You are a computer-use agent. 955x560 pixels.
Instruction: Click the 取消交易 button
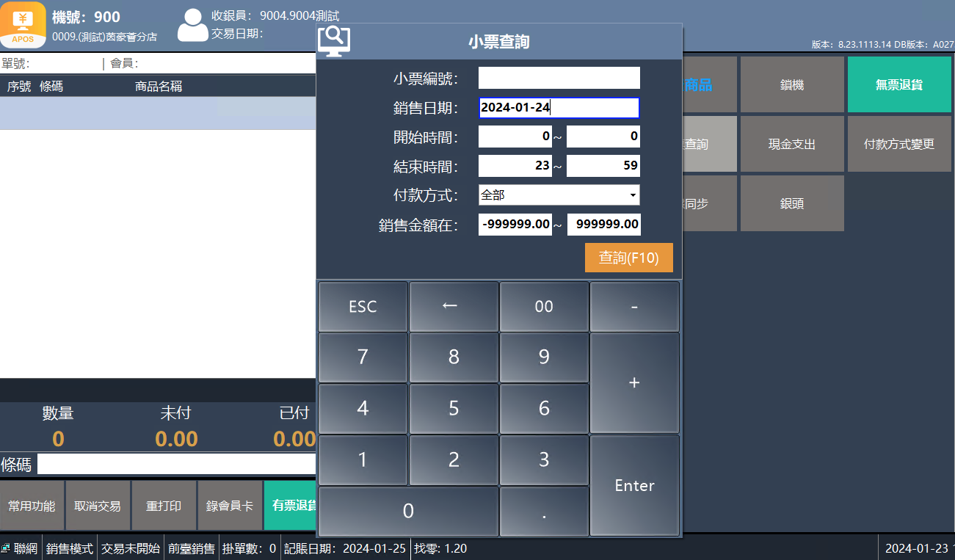point(98,506)
